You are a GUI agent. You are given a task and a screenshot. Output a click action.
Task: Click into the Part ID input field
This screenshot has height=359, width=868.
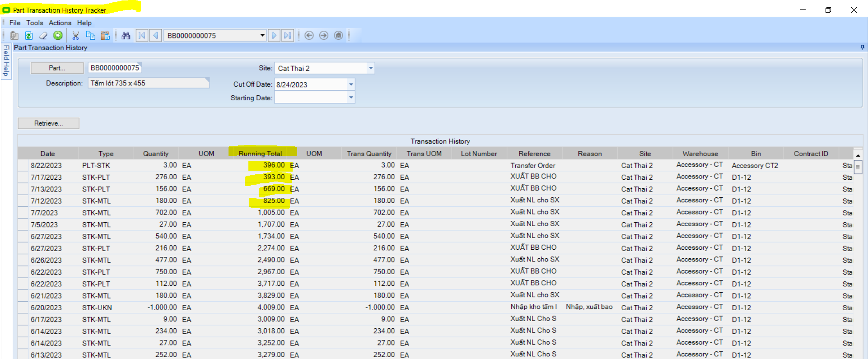(x=115, y=68)
